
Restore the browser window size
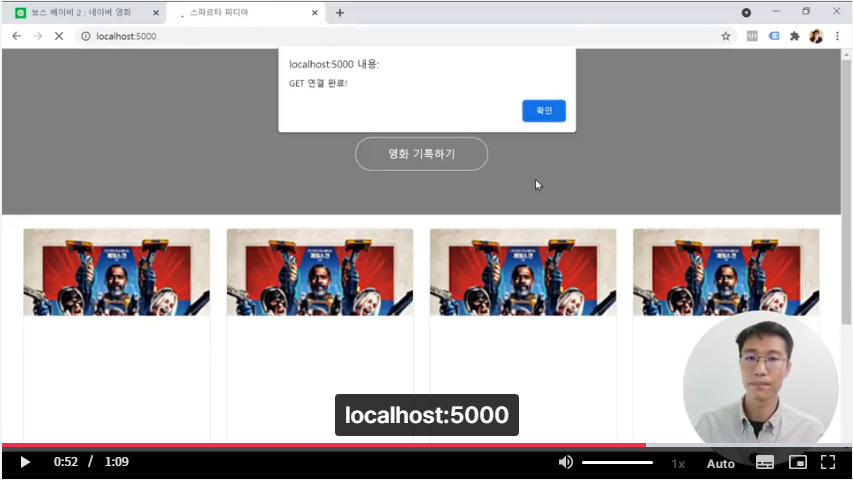click(x=806, y=11)
